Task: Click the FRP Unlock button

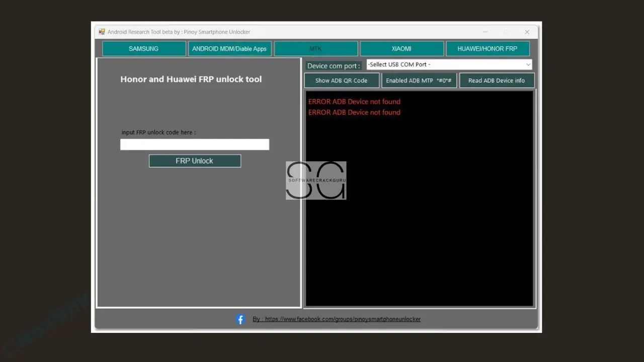Action: [195, 161]
